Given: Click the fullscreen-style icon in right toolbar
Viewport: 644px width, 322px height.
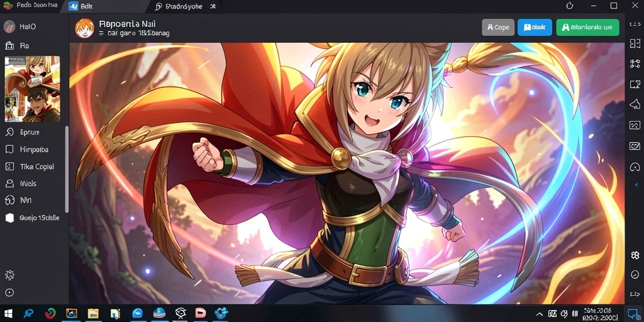Looking at the screenshot, I should (x=635, y=84).
